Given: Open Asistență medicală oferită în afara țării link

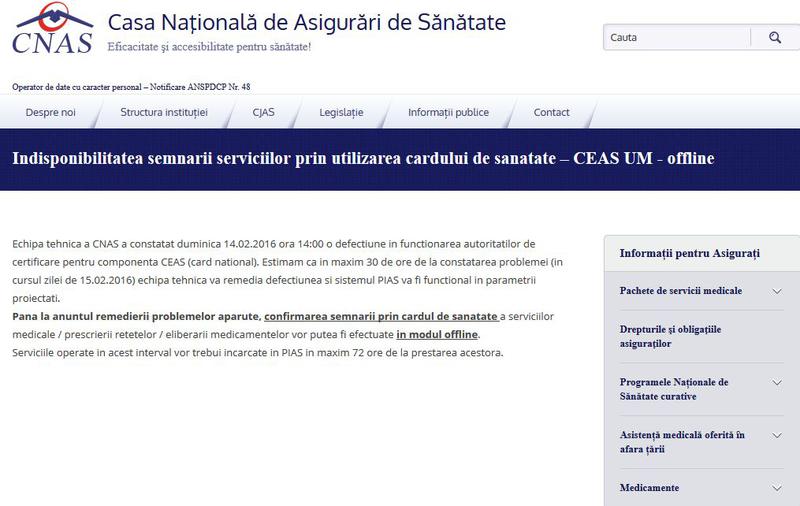Looking at the screenshot, I should coord(682,442).
